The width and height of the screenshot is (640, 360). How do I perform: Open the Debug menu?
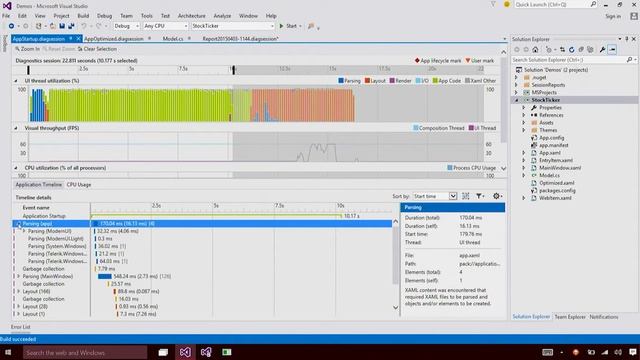click(x=104, y=16)
